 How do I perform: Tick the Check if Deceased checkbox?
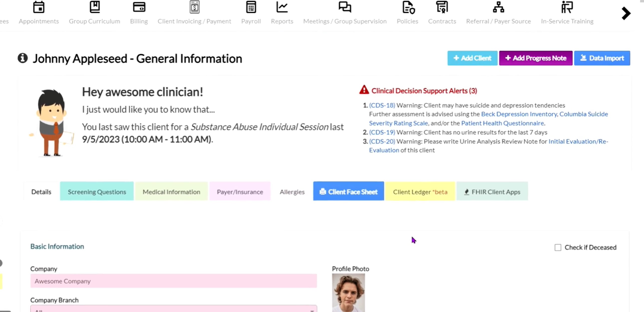(x=557, y=247)
